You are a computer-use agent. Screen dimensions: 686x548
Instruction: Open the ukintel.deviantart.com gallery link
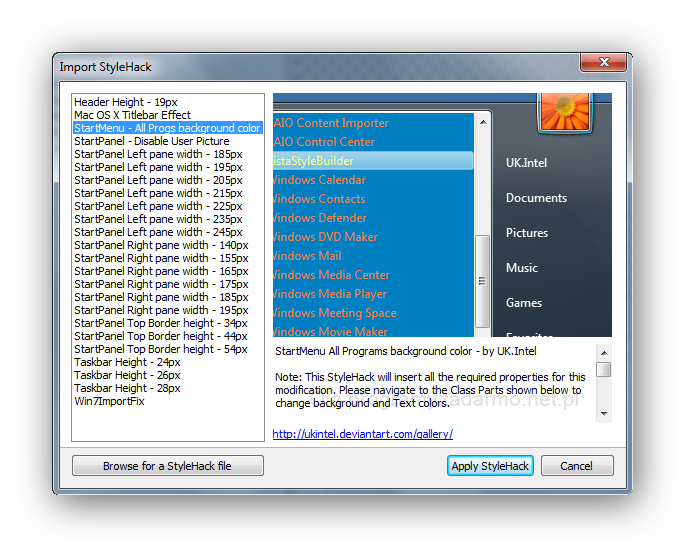click(x=362, y=434)
